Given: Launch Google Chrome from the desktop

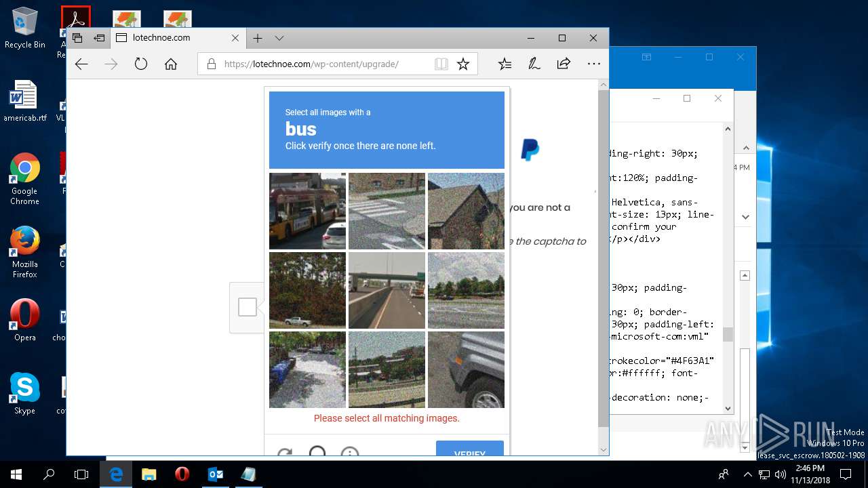Looking at the screenshot, I should click(25, 180).
